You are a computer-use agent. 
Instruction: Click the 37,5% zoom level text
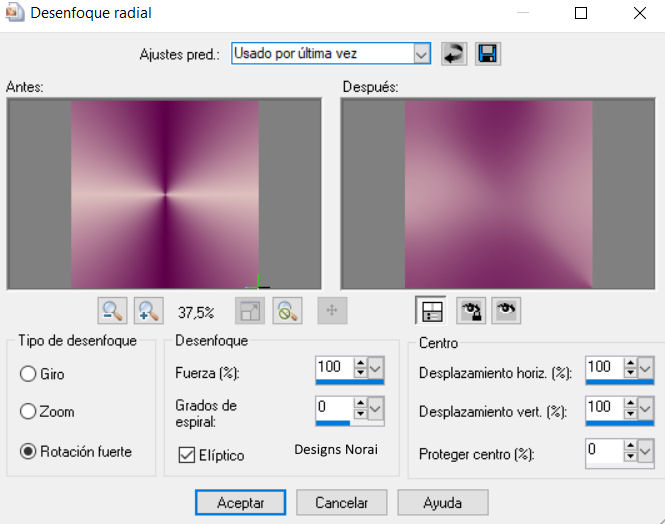coord(196,313)
